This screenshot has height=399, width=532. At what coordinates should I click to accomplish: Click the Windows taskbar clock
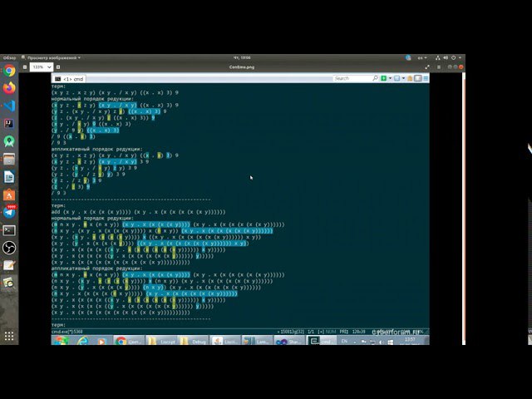(410, 341)
